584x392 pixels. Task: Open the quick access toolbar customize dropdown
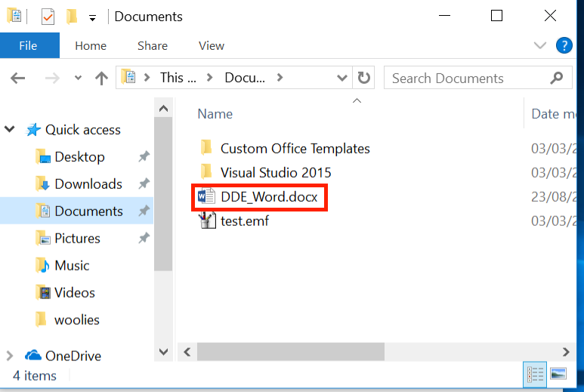92,17
